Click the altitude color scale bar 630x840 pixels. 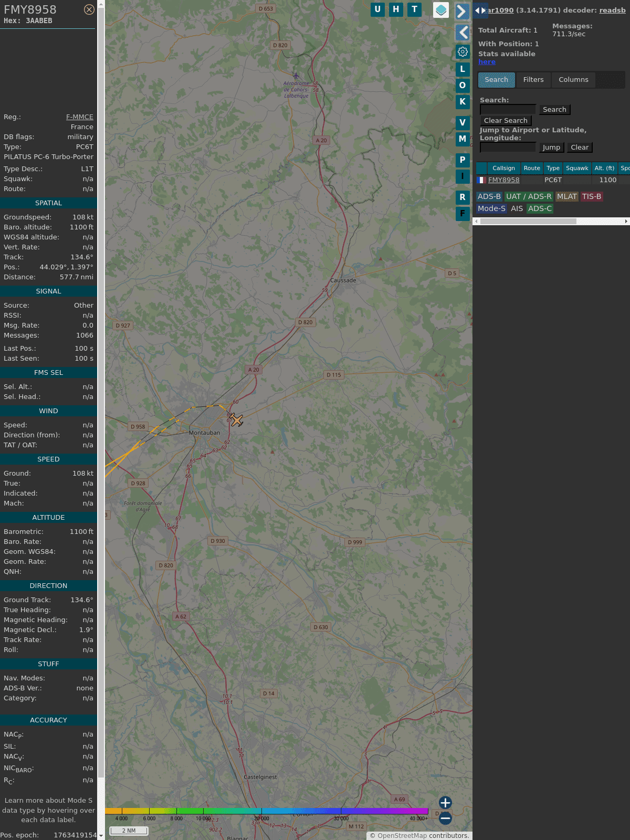pos(267,811)
